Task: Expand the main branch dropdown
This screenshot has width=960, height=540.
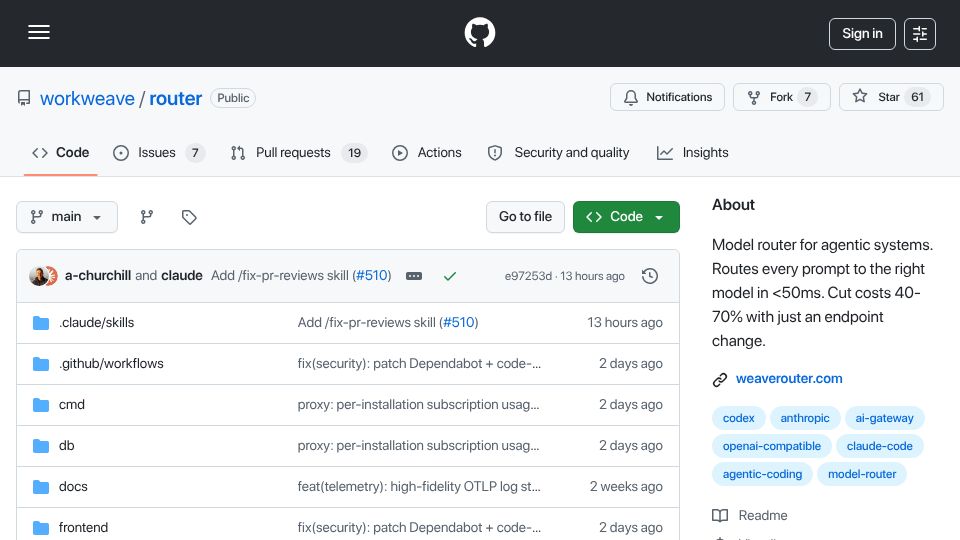Action: 67,217
